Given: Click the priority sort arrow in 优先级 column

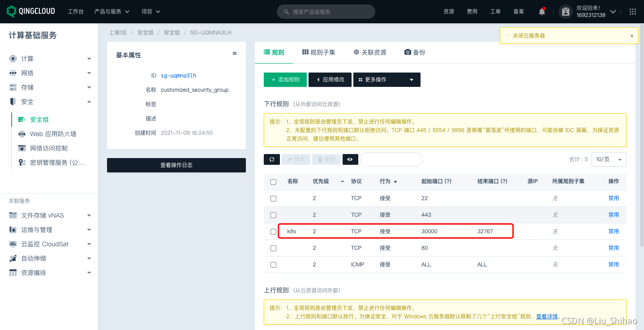Looking at the screenshot, I should coord(343,181).
